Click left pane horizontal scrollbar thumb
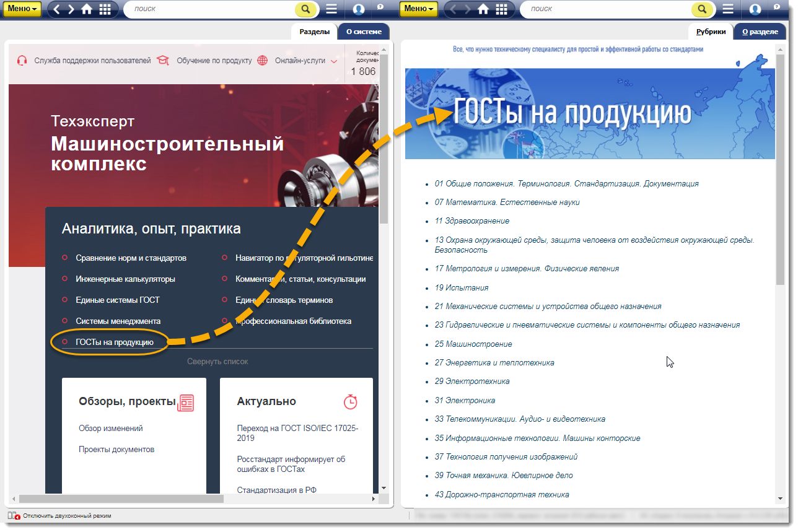Viewport: 798px width, 532px height. [x=121, y=499]
